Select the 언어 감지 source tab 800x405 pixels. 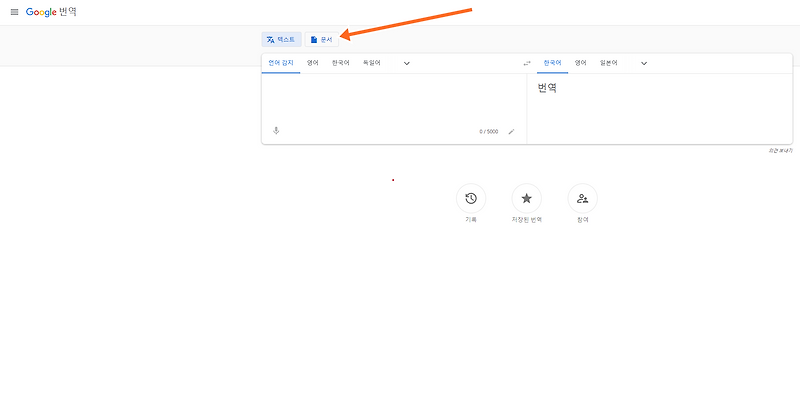pos(281,63)
